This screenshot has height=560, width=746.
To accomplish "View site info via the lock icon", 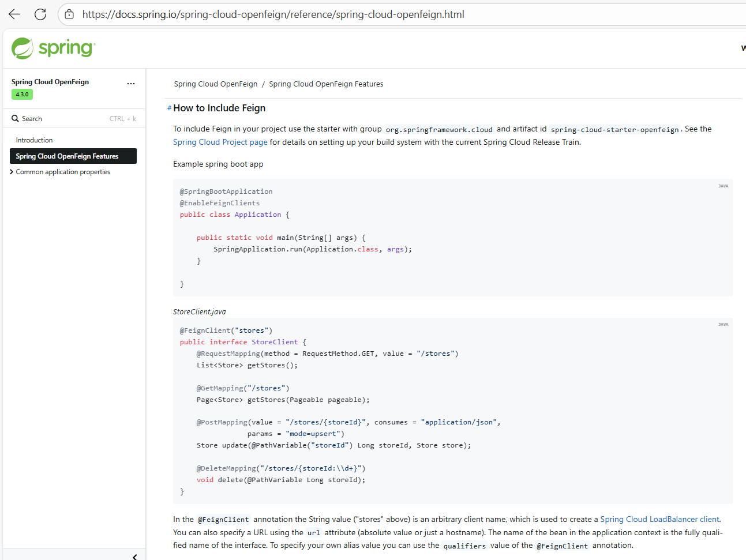I will [x=69, y=14].
